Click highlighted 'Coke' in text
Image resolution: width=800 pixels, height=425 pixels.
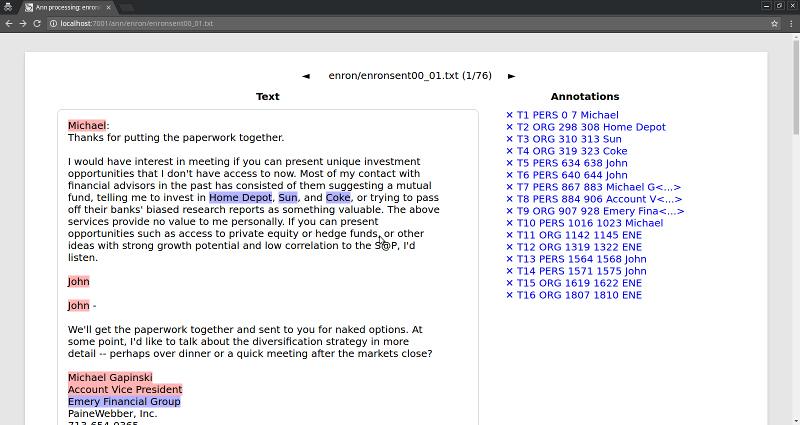tap(338, 197)
